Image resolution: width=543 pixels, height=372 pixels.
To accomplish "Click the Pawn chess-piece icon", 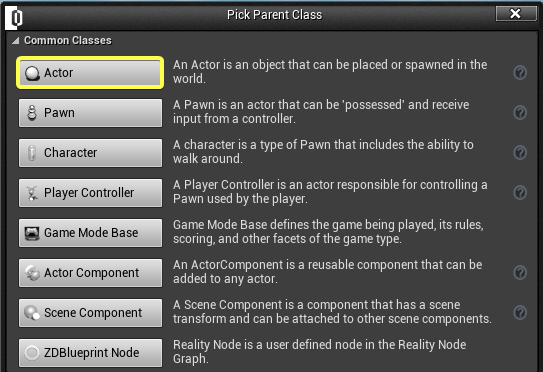I will [x=32, y=113].
